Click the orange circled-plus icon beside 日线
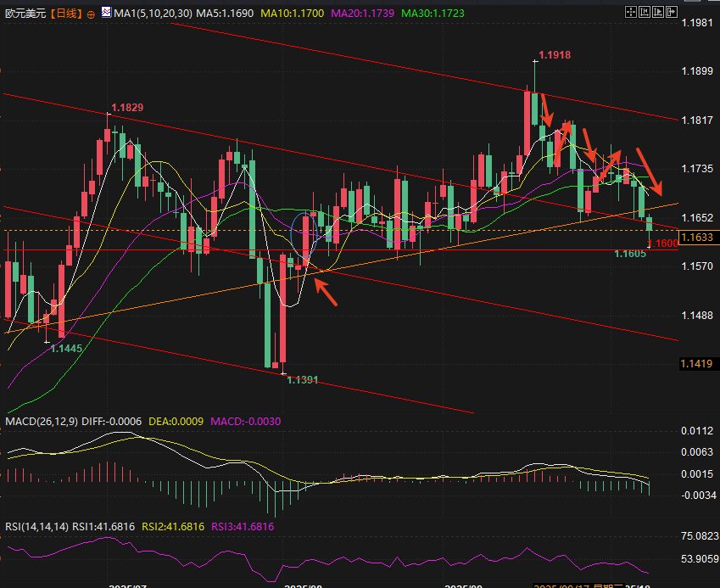Image resolution: width=720 pixels, height=588 pixels. tap(91, 14)
